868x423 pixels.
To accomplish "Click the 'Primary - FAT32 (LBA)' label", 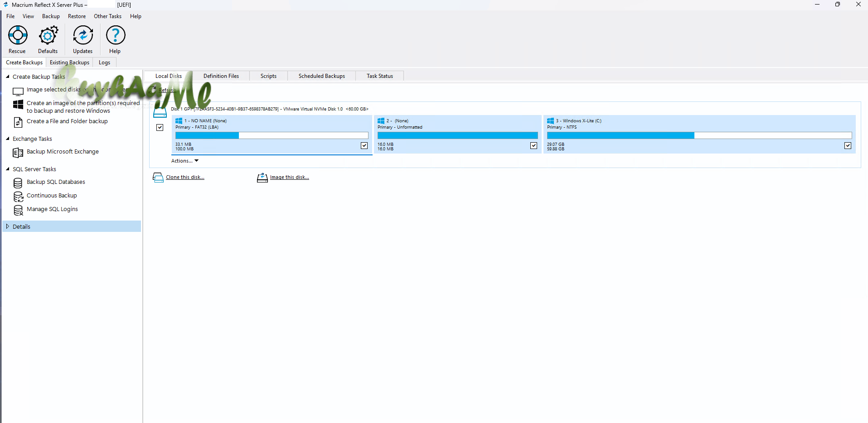I will 197,127.
